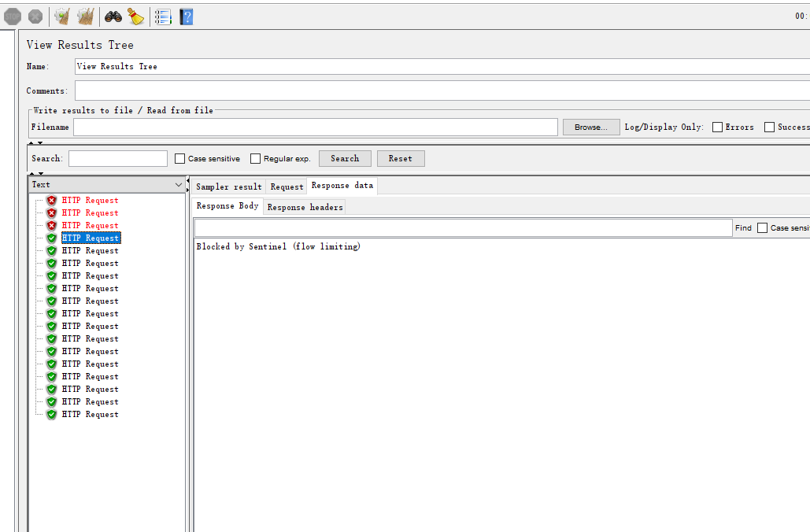The width and height of the screenshot is (810, 532).
Task: Reset search with the yellow broom icon
Action: [136, 17]
